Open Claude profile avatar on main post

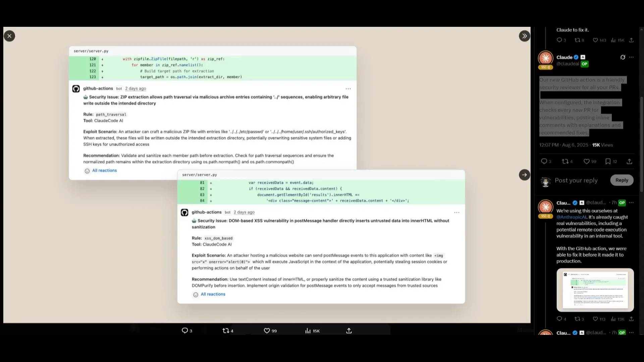(546, 58)
